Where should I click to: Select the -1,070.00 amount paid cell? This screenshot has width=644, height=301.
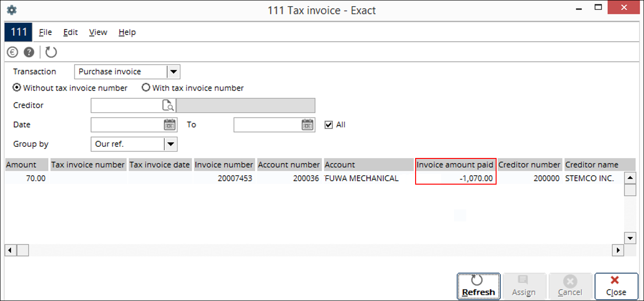455,178
